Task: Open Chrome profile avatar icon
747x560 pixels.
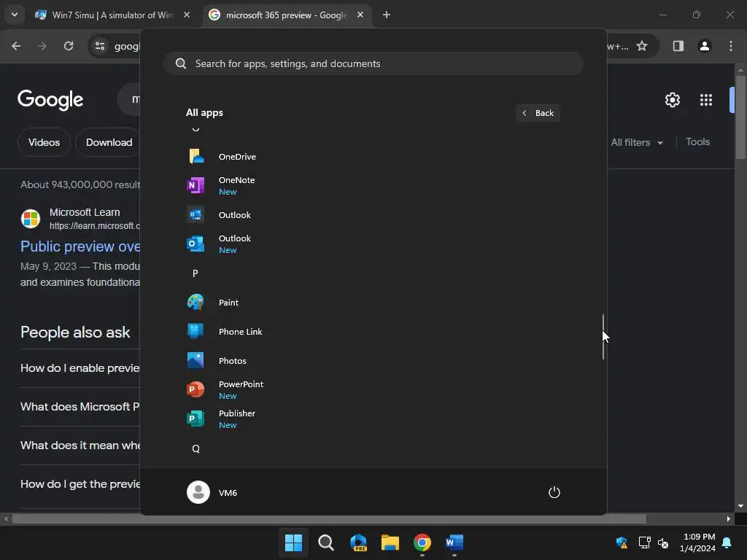Action: (705, 46)
